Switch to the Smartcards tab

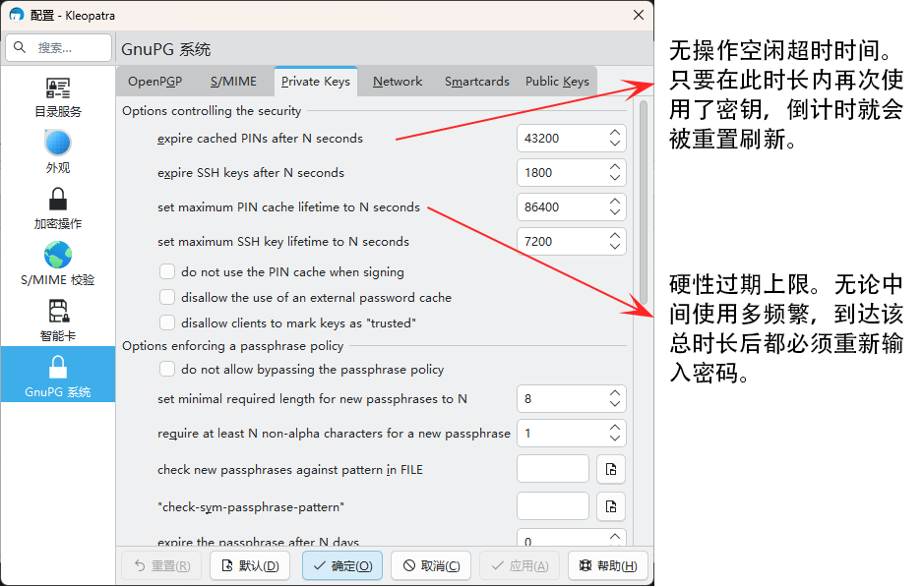476,82
